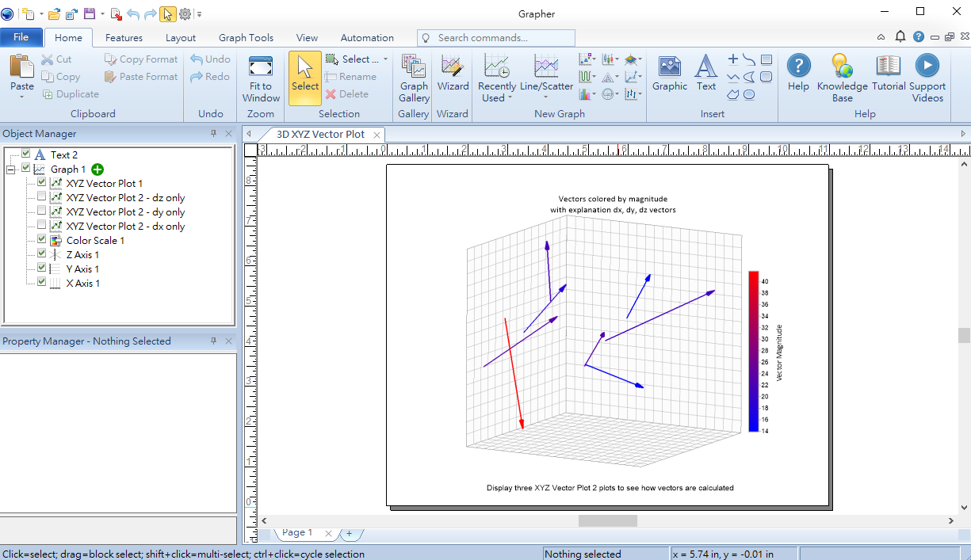Click the Copy Format button
Viewport: 971px width, 560px height.
point(141,59)
